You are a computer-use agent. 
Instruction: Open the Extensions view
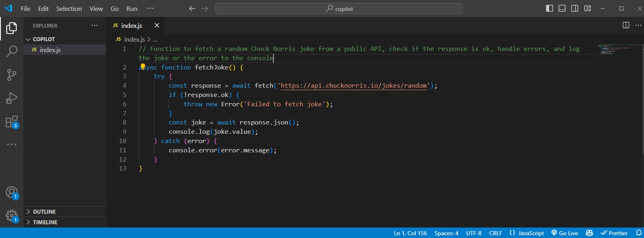pos(12,122)
